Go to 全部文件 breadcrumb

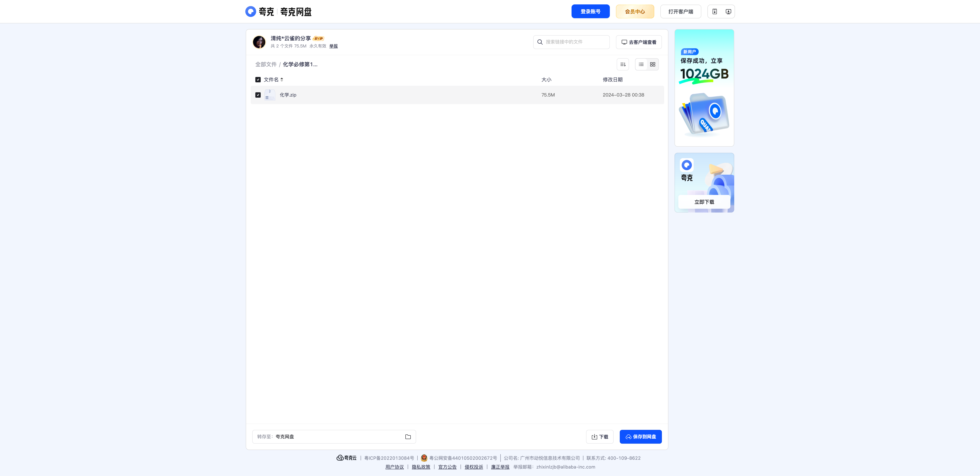click(266, 64)
